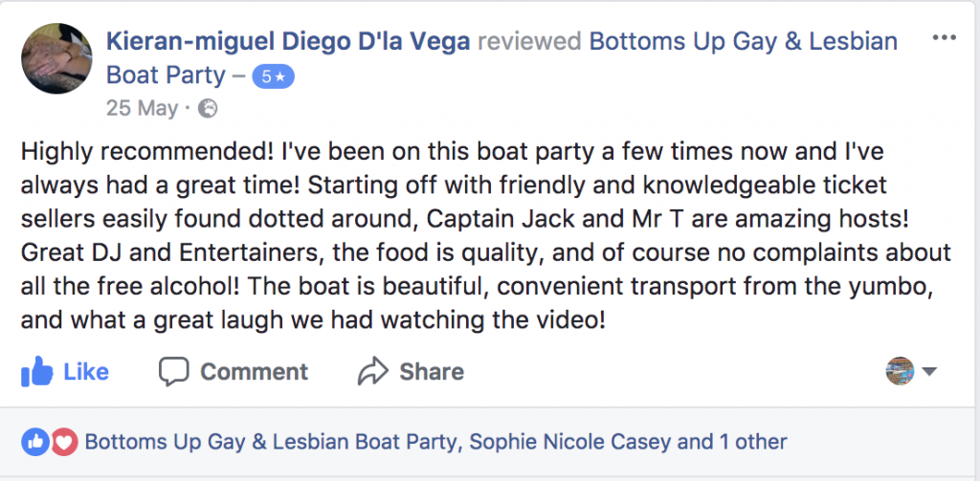
Task: Click the red heart reaction icon
Action: tap(63, 442)
